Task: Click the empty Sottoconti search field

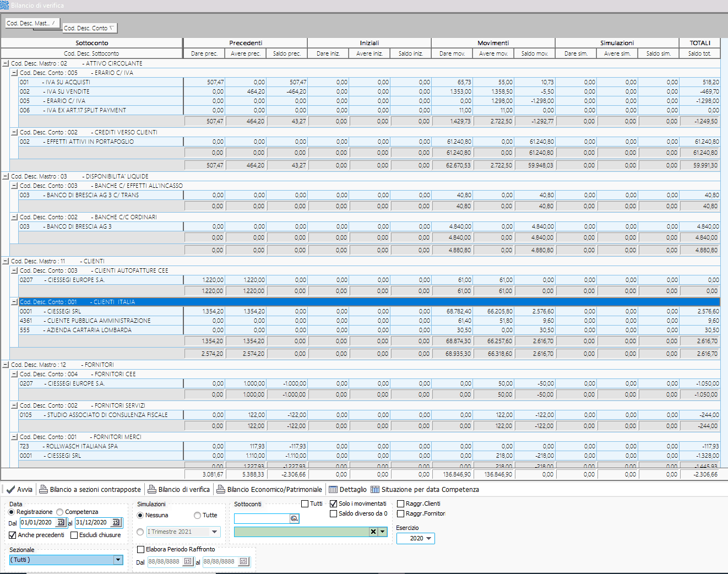Action: pos(262,518)
